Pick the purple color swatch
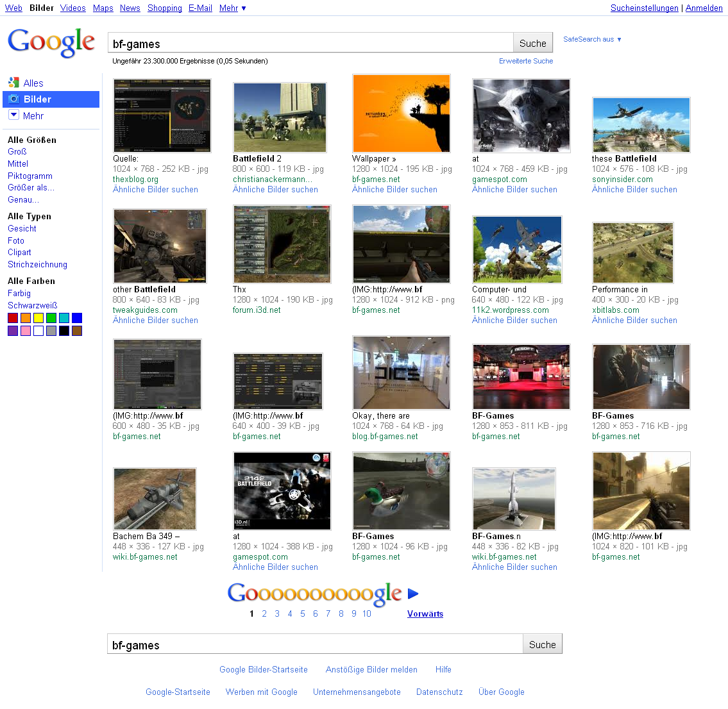The height and width of the screenshot is (709, 728). [13, 331]
